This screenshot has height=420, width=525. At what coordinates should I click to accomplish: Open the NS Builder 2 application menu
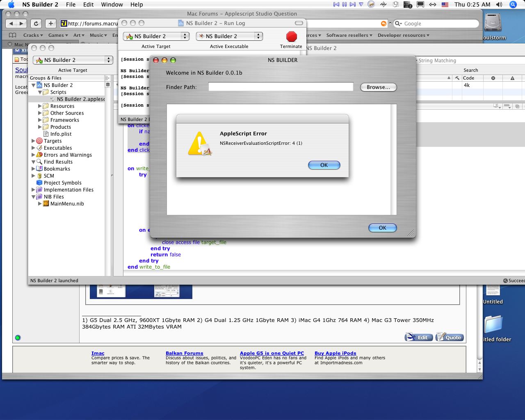[x=40, y=5]
